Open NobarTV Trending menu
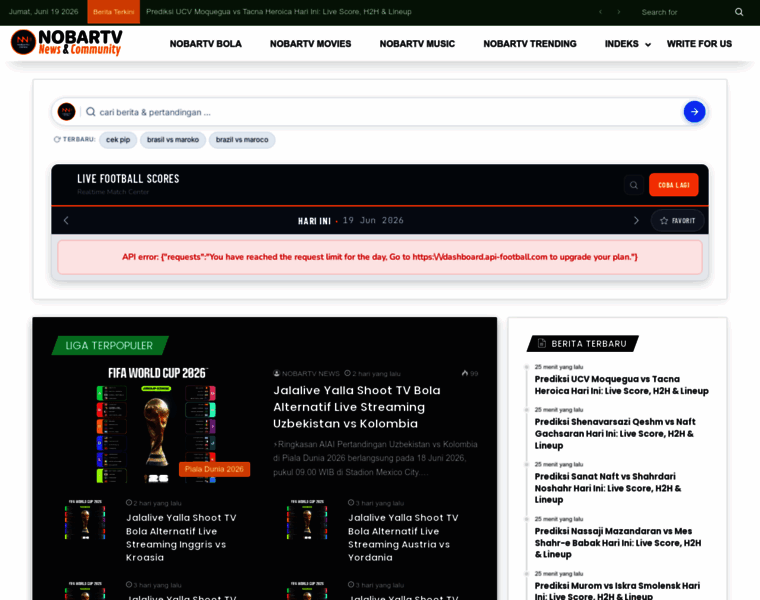 (x=530, y=44)
